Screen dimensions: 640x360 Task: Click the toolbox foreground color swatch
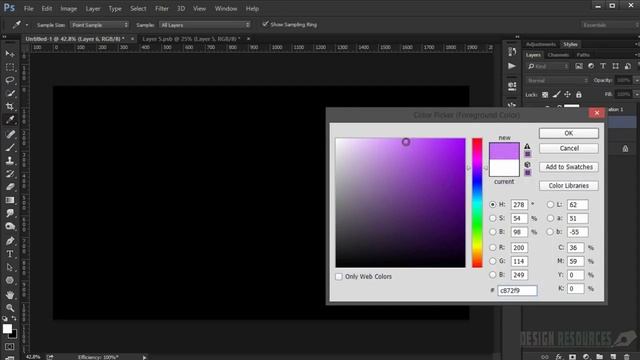click(x=7, y=329)
